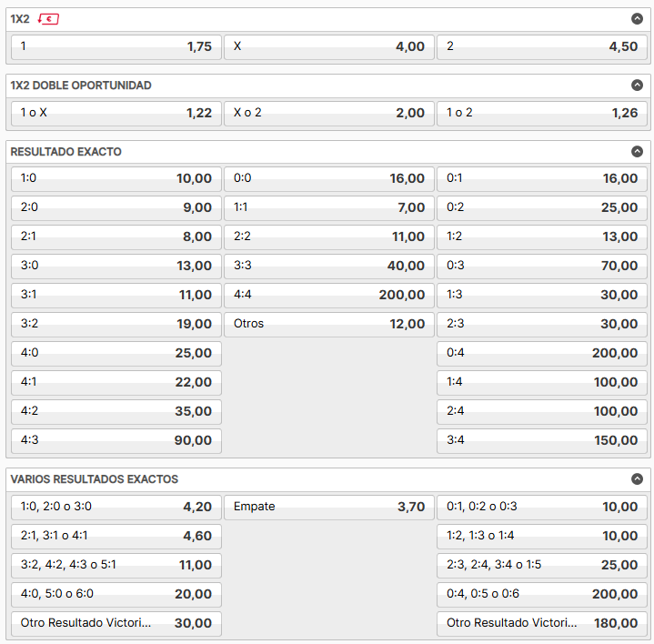
Task: Collapse the Resultado Exacto section
Action: pos(637,151)
